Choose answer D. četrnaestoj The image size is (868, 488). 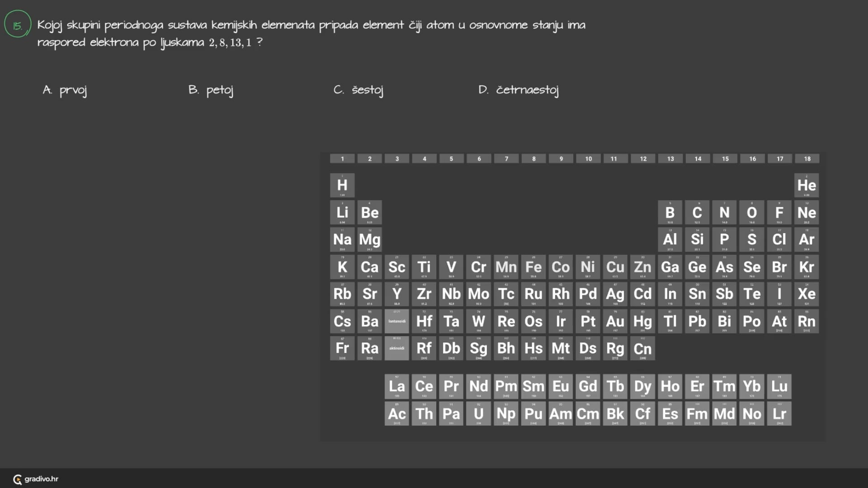pos(519,90)
